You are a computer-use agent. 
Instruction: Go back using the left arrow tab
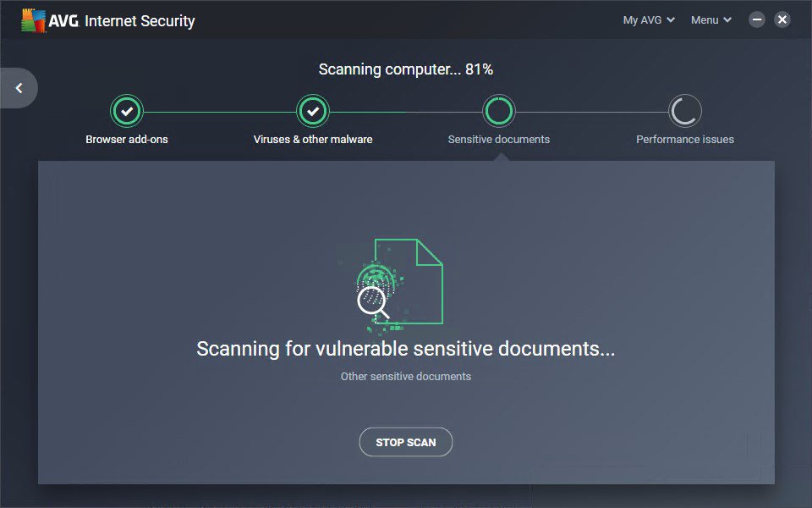(x=19, y=88)
